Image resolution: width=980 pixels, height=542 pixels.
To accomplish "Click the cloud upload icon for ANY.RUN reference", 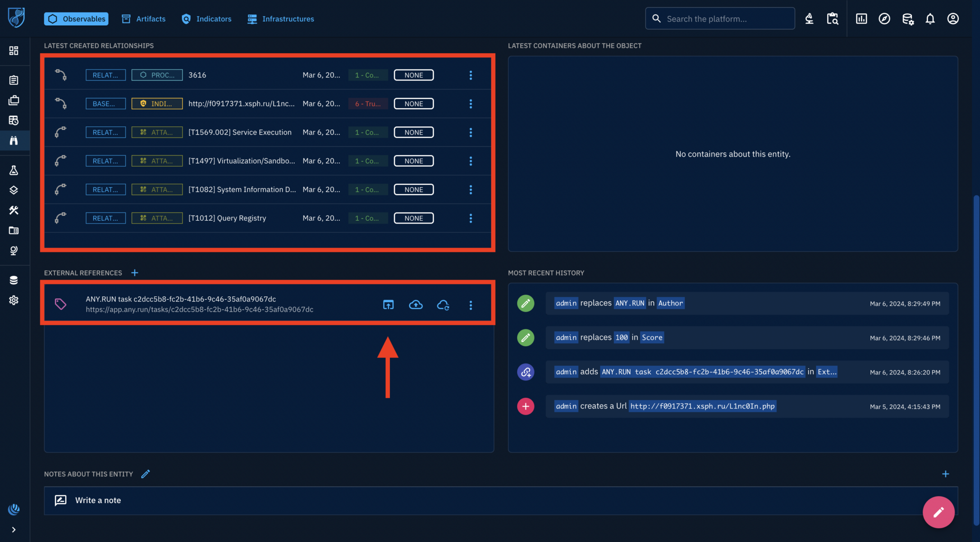I will tap(415, 305).
